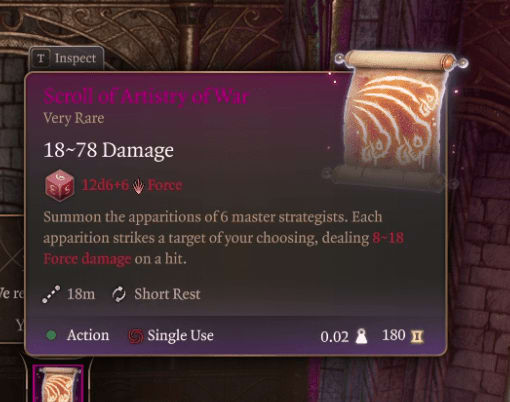Click the red d6 damage dice icon
Screen dimensions: 510x402
click(x=59, y=185)
